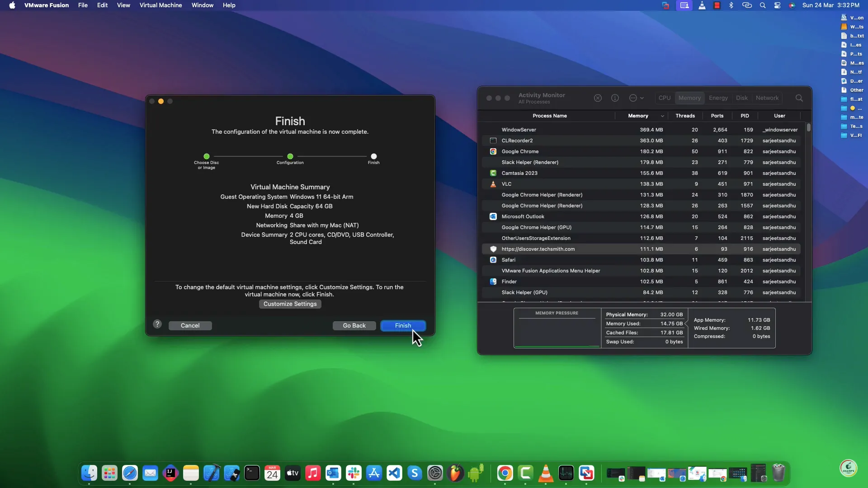This screenshot has width=868, height=488.
Task: Click the Go Back button in wizard
Action: point(354,325)
